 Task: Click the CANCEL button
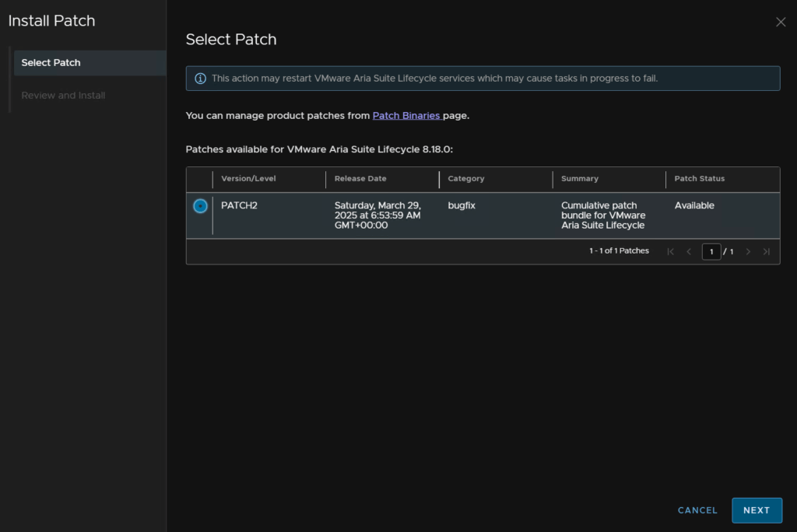click(697, 510)
